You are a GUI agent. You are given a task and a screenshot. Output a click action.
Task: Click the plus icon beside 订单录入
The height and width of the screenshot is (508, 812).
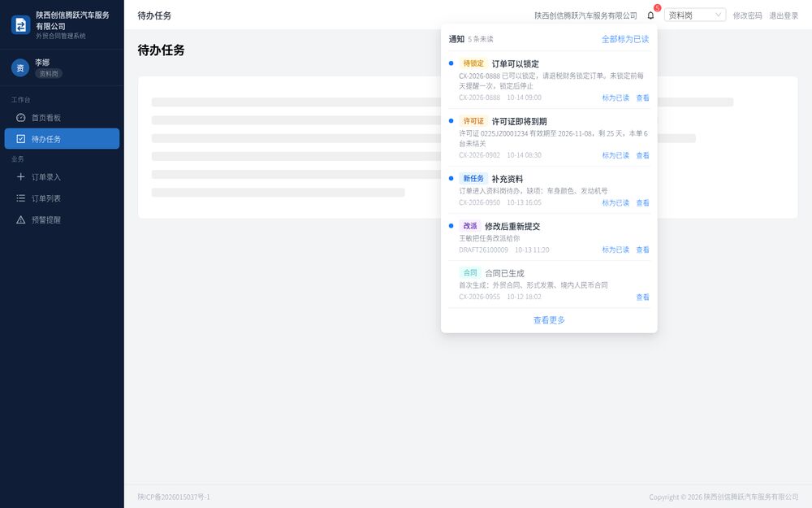pyautogui.click(x=21, y=176)
